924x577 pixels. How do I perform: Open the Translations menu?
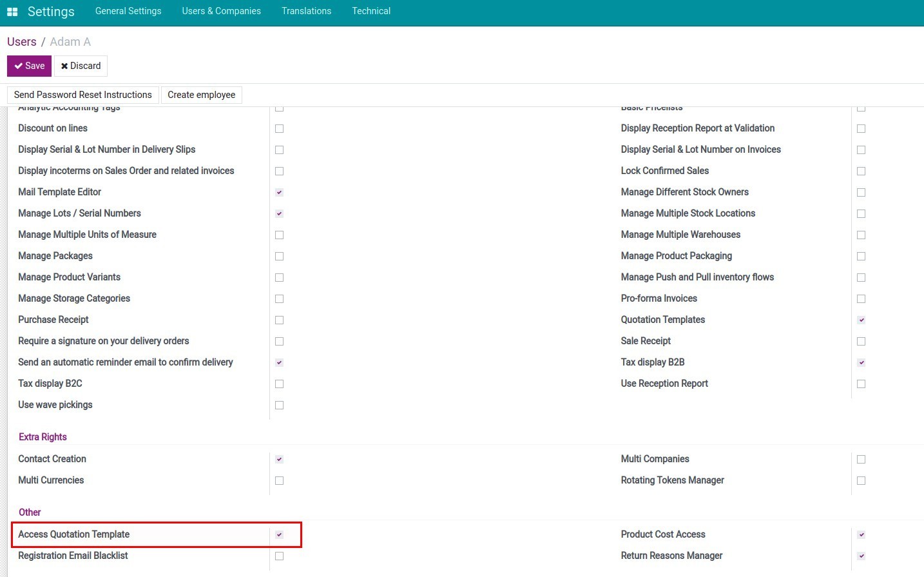pyautogui.click(x=306, y=11)
